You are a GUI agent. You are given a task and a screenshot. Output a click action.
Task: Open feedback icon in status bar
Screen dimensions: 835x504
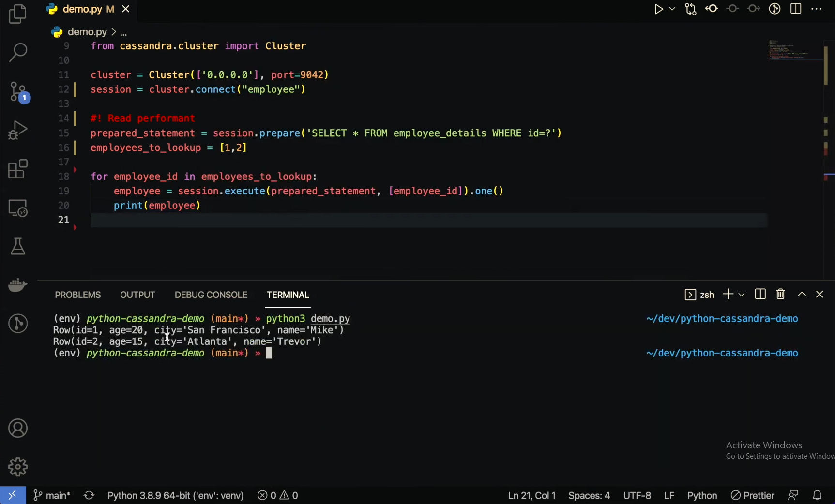point(793,495)
